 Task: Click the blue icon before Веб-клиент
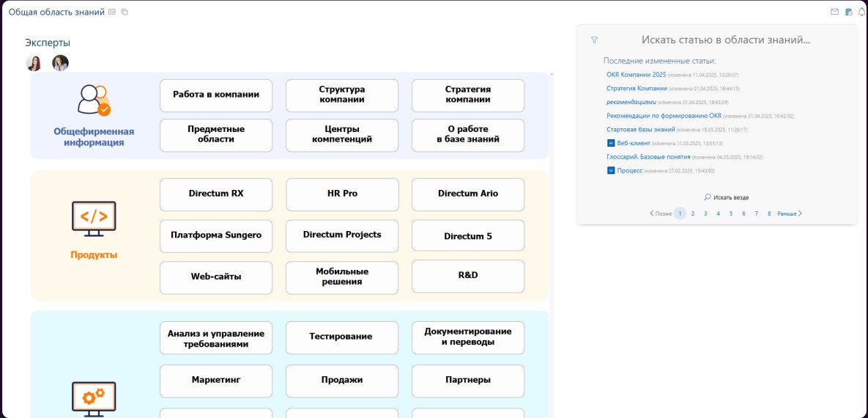(611, 143)
